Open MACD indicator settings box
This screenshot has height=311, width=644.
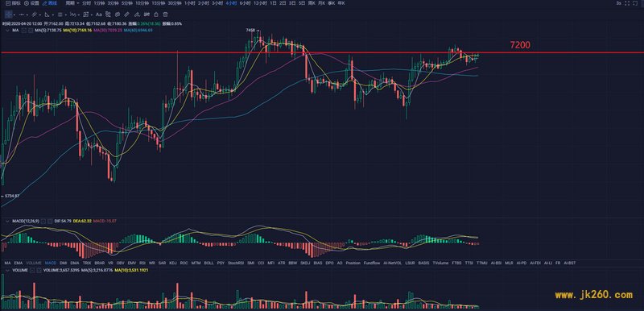click(x=50, y=222)
